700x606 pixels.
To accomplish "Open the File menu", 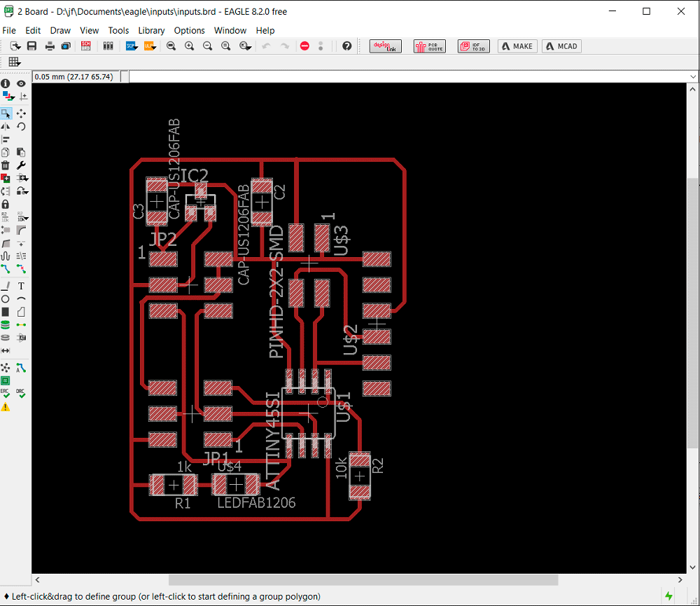I will 9,30.
